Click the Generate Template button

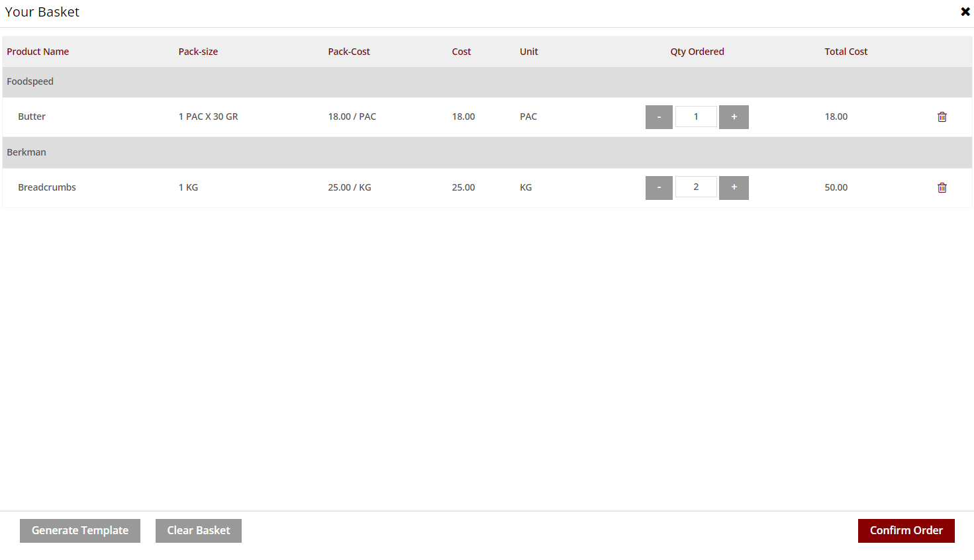pos(80,531)
